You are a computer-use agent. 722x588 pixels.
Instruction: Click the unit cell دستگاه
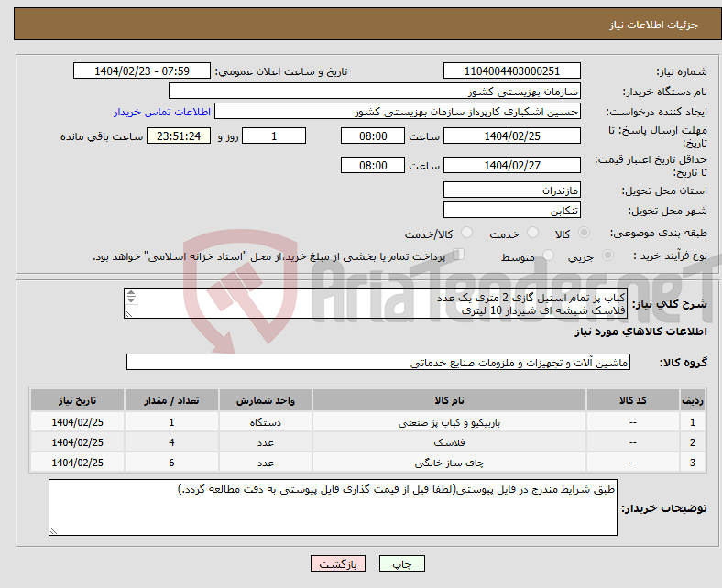[x=266, y=422]
